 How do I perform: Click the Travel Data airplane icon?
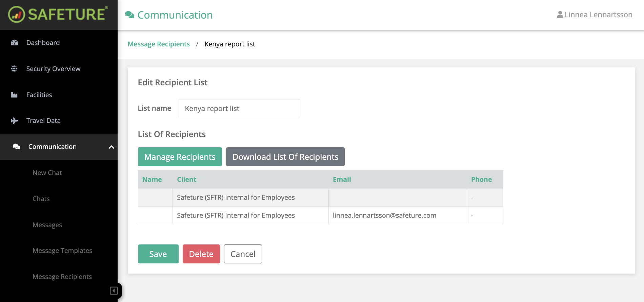pyautogui.click(x=14, y=121)
